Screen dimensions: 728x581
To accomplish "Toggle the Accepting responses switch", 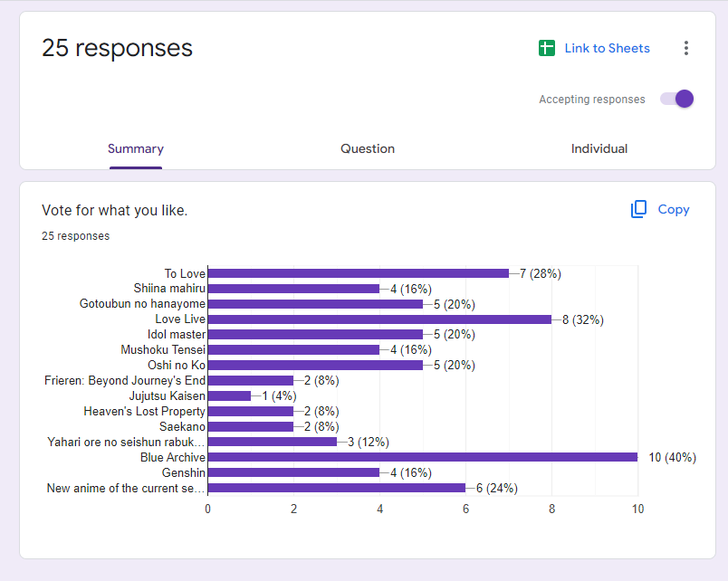I will point(677,99).
